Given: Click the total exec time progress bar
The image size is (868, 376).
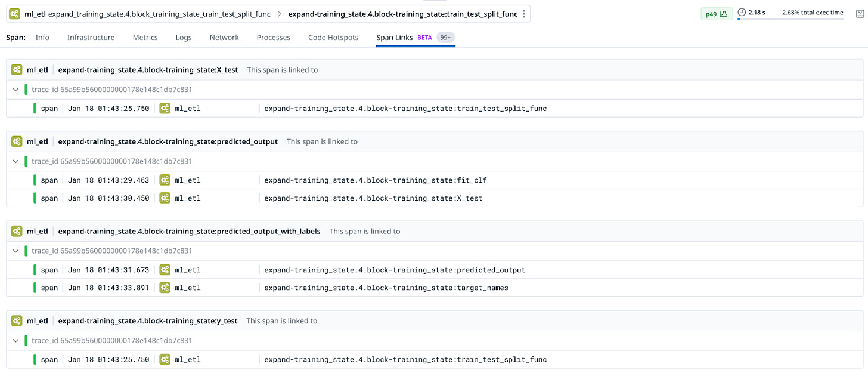Looking at the screenshot, I should [x=790, y=19].
